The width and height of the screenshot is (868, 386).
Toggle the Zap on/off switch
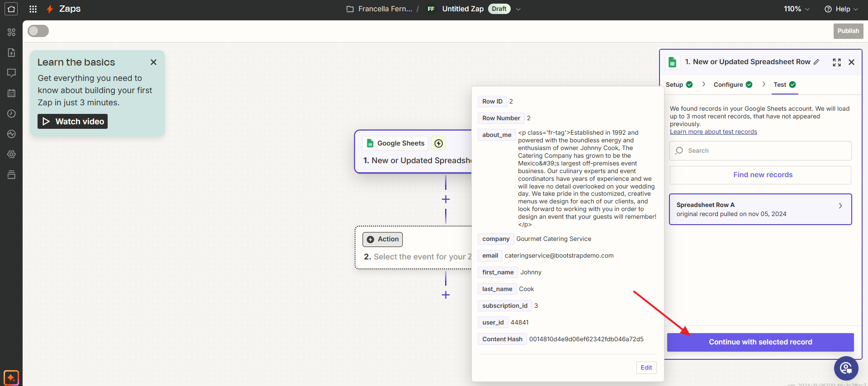tap(38, 31)
